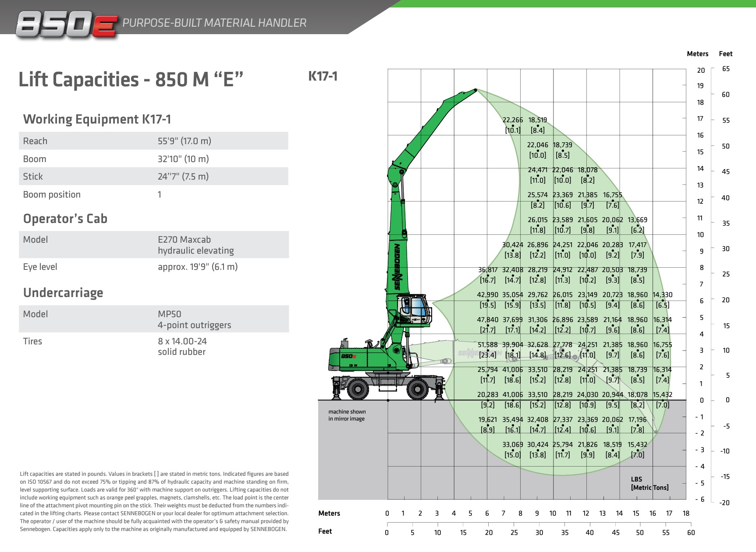Select the 'MP50' model text

[170, 314]
